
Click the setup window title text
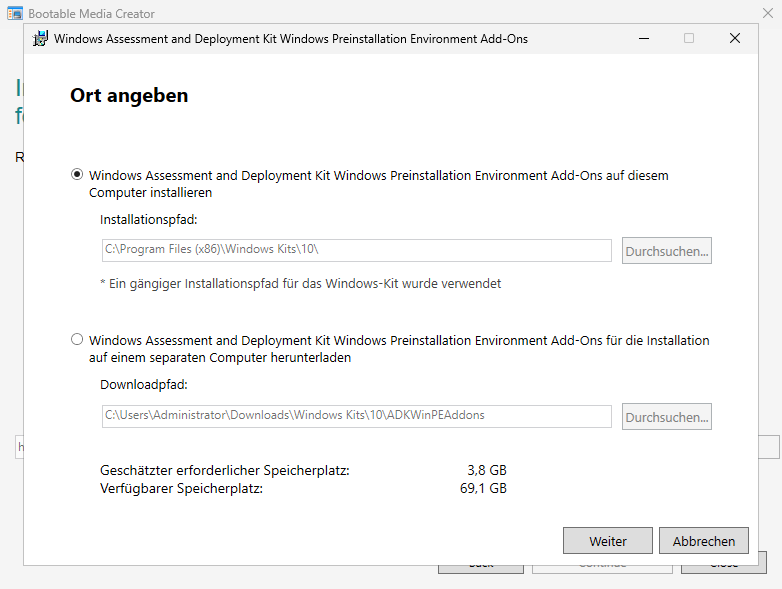click(x=291, y=38)
